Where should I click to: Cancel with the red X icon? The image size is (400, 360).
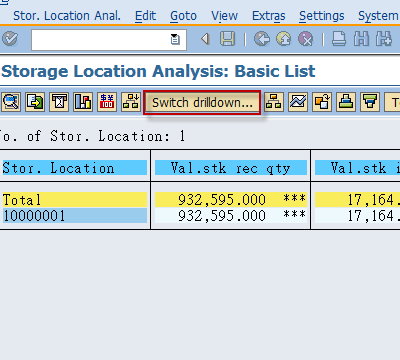point(305,39)
